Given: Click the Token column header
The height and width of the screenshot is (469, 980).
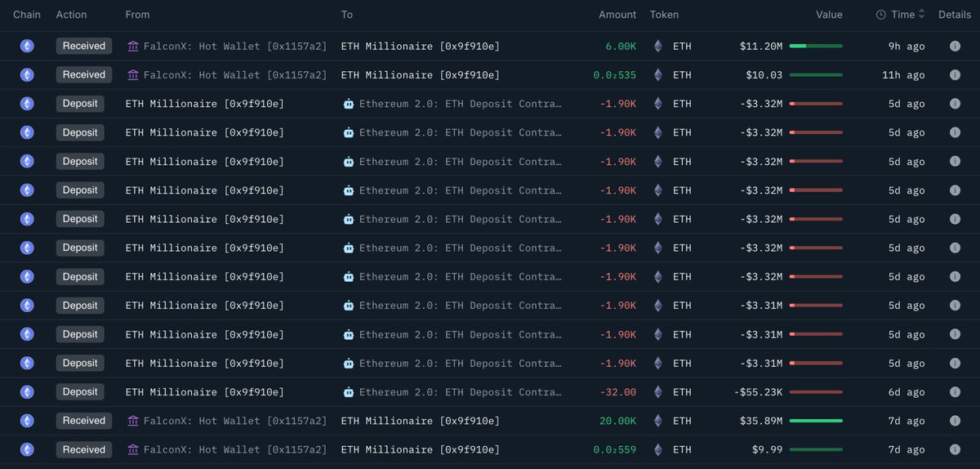Looking at the screenshot, I should coord(664,15).
